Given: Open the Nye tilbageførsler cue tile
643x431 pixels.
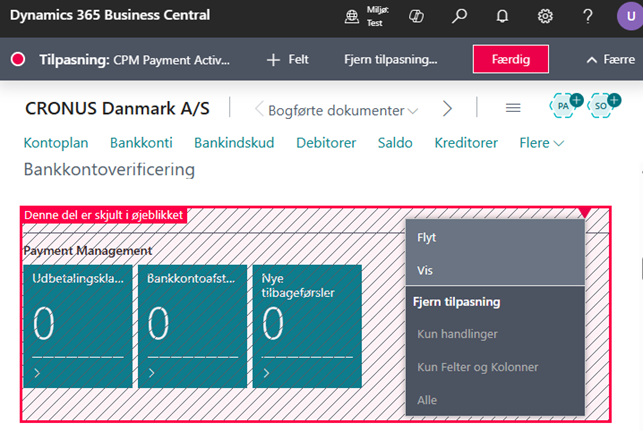Looking at the screenshot, I should point(307,326).
